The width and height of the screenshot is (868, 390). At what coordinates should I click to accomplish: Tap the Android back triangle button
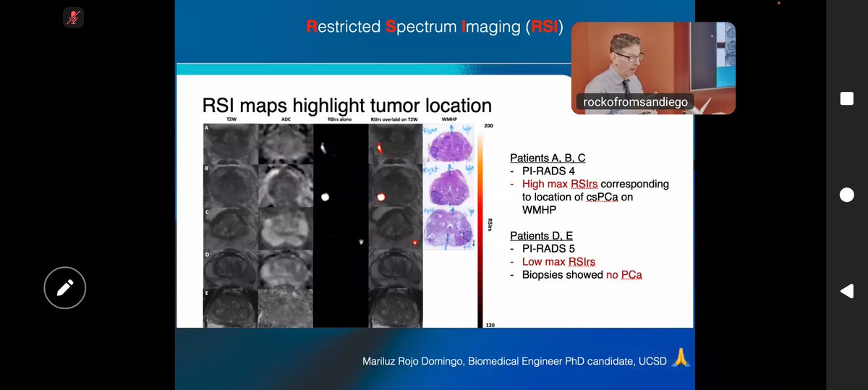[x=847, y=291]
